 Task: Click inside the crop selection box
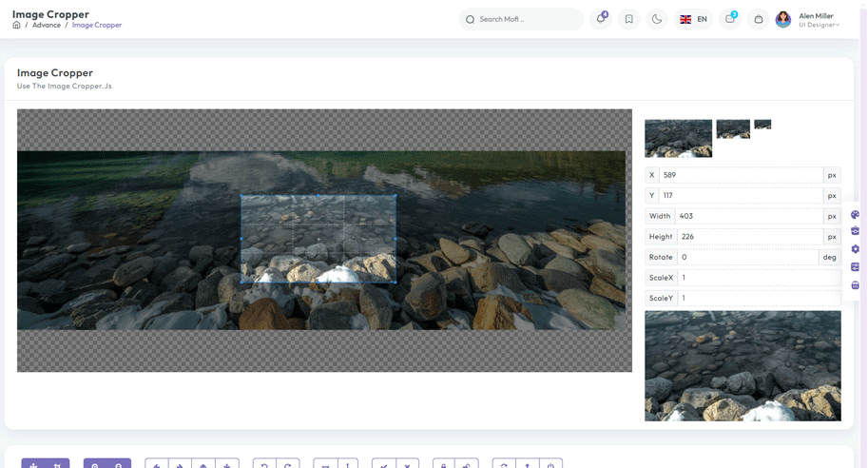click(318, 239)
